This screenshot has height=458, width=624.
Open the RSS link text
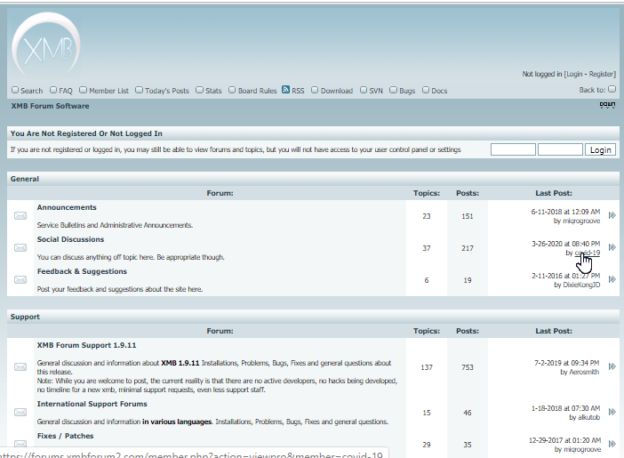click(298, 91)
